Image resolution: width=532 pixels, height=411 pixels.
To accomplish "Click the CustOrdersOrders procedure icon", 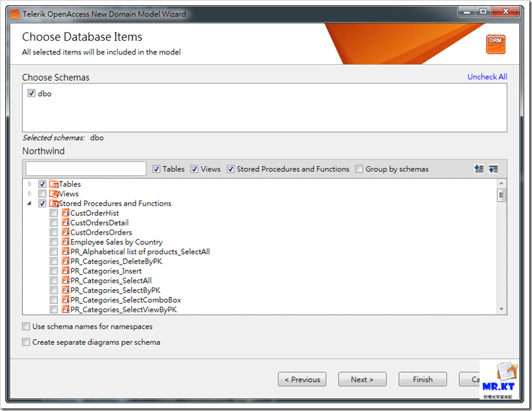I will 66,232.
